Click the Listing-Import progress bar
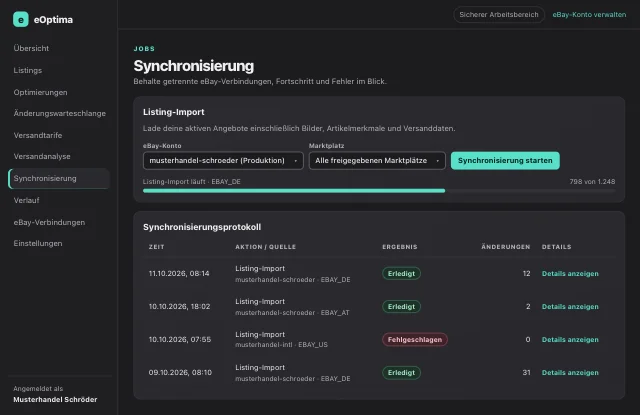The image size is (640, 415). pos(379,191)
